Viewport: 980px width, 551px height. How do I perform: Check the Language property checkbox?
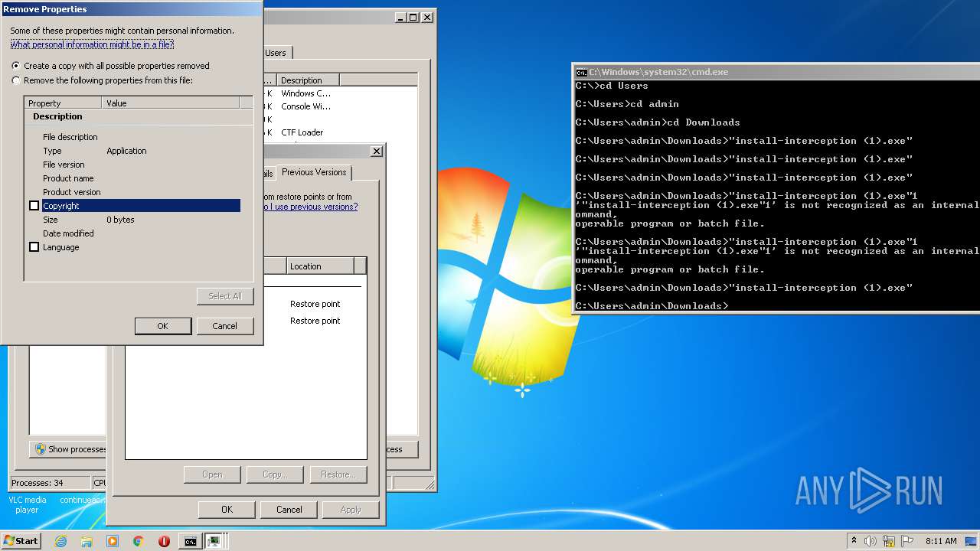pos(34,247)
